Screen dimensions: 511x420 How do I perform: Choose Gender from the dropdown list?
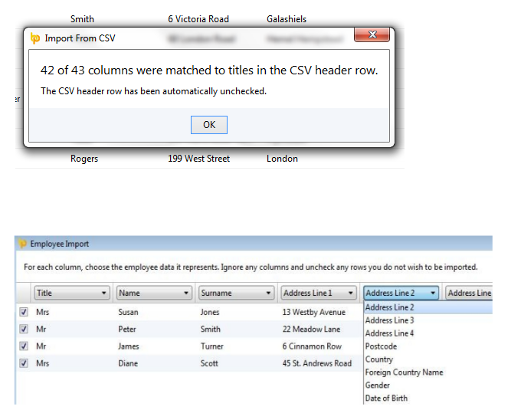click(x=428, y=386)
